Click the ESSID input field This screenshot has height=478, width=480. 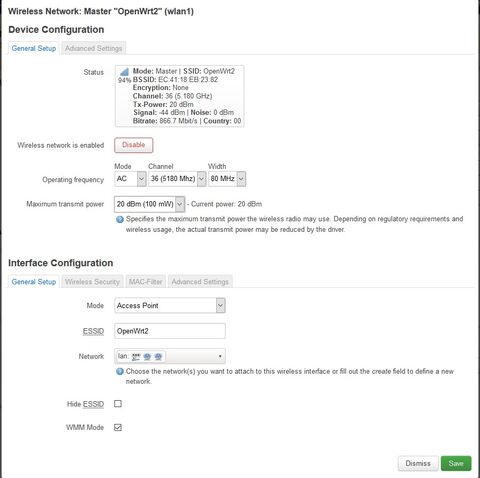pyautogui.click(x=170, y=331)
